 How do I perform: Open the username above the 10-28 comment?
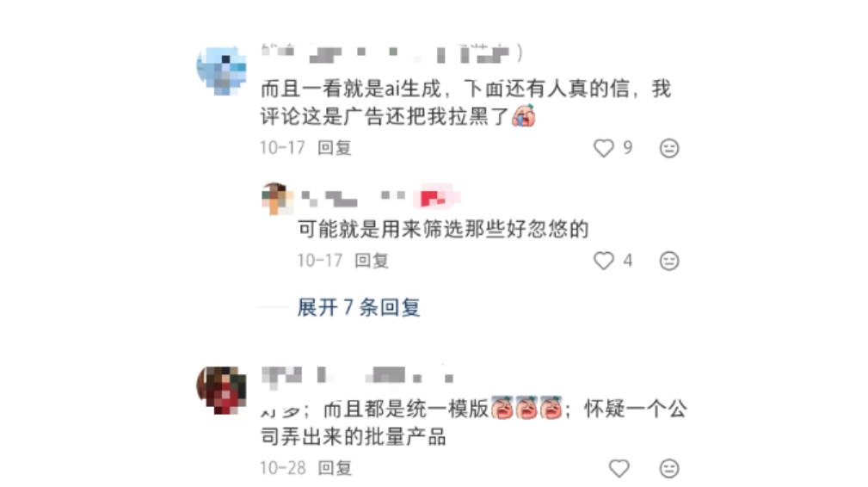point(358,376)
